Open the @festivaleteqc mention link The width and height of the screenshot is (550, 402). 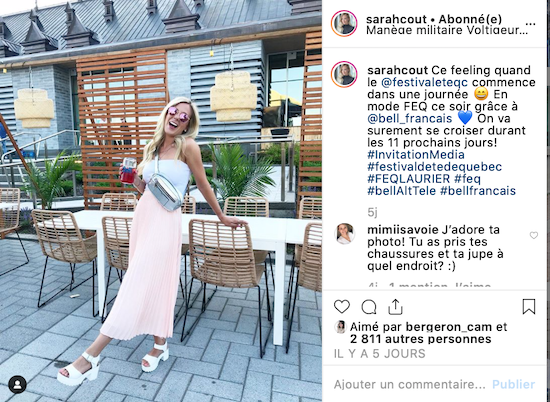[x=424, y=82]
